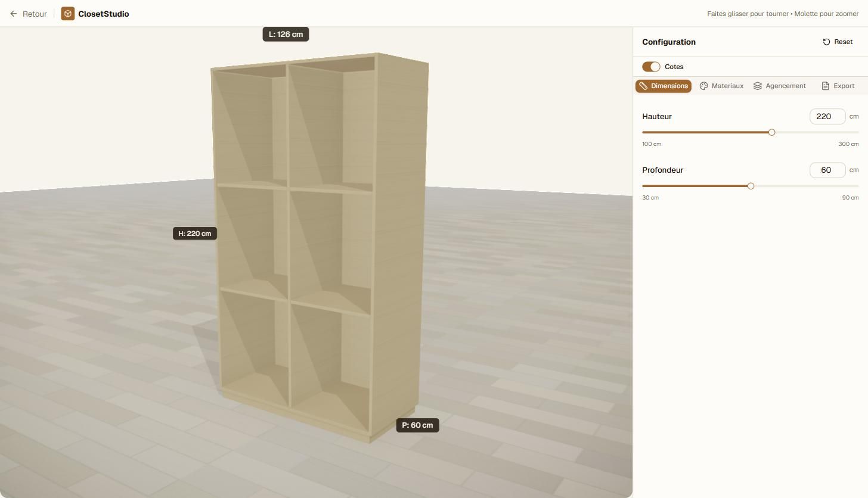Click the ClosetStudio title text

click(104, 14)
